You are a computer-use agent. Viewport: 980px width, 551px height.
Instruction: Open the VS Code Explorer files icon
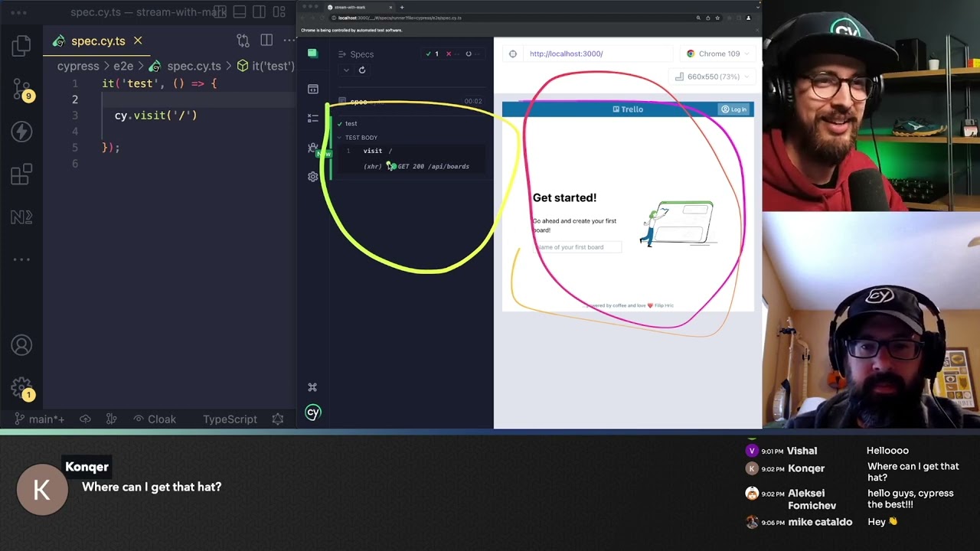21,46
